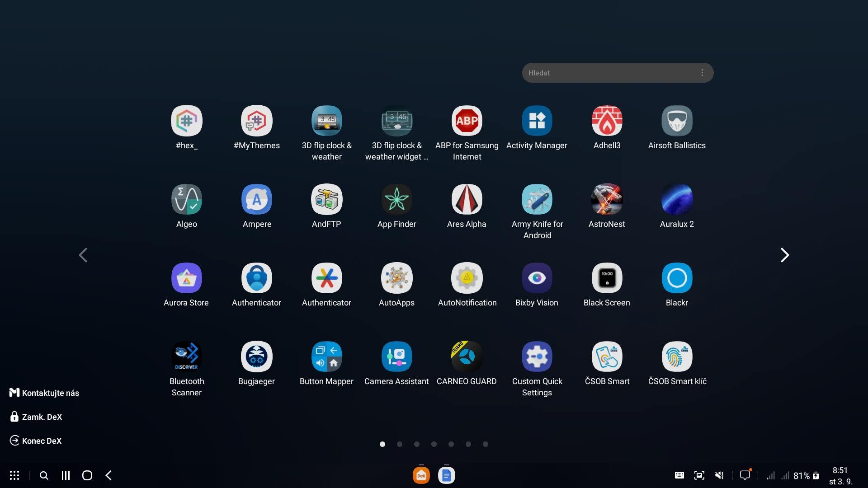Open taskbar search magnifier
Screen dimensions: 868x488
pyautogui.click(x=44, y=475)
